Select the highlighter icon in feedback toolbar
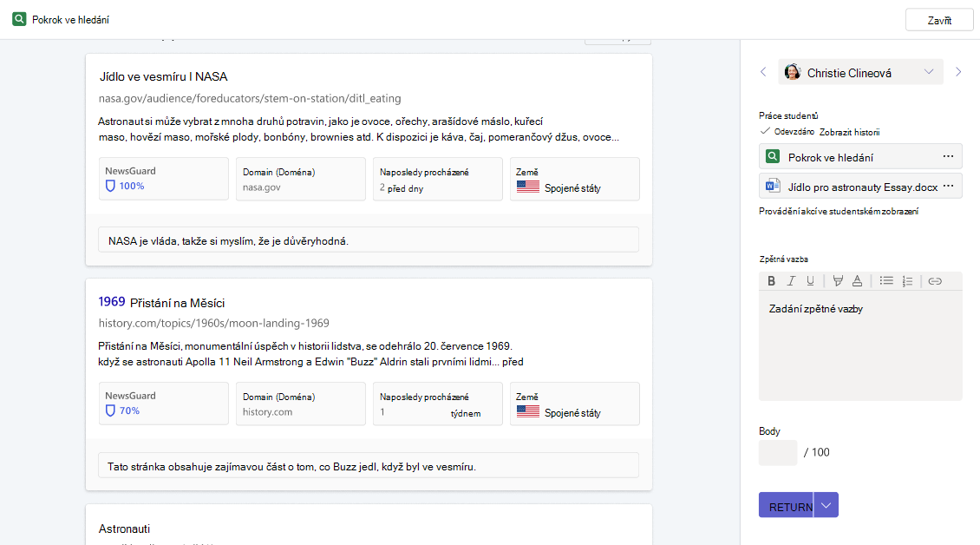 (x=838, y=281)
